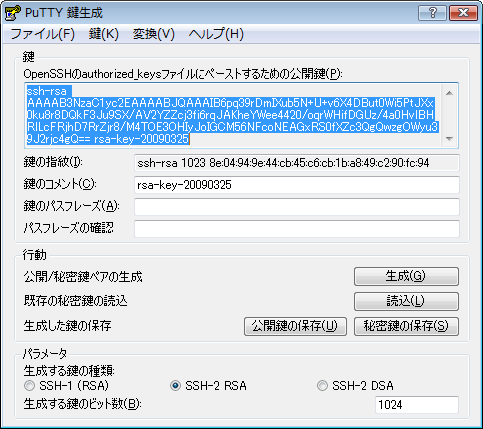The height and width of the screenshot is (429, 483).
Task: Click the 既存の秘密鍵の読込 label
Action: [x=76, y=301]
